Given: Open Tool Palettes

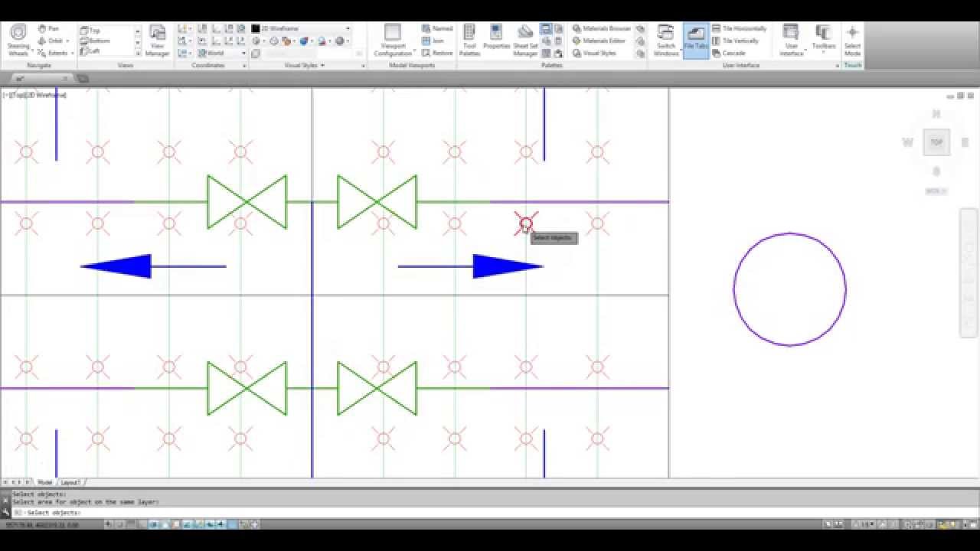Looking at the screenshot, I should [x=469, y=40].
